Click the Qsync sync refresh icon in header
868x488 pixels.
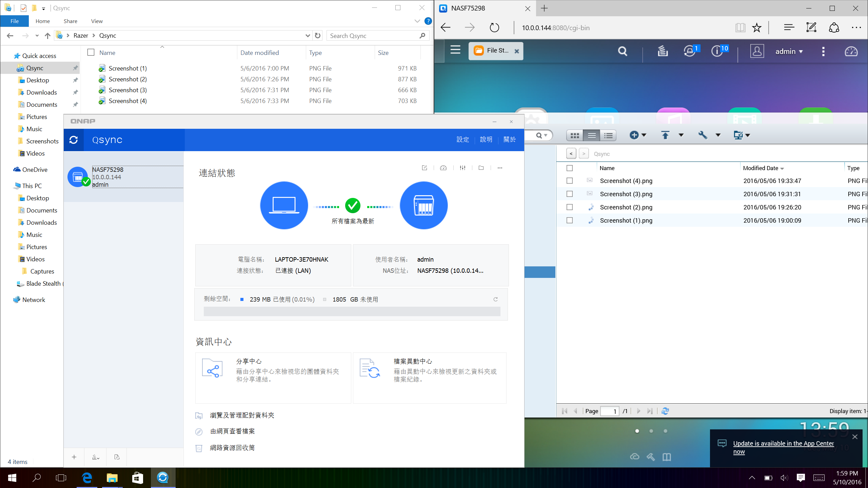(74, 140)
